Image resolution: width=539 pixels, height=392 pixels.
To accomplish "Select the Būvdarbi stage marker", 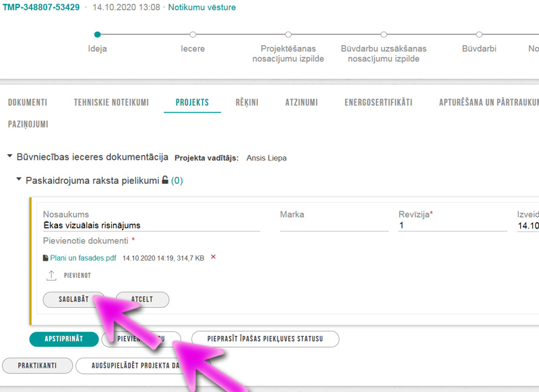I will click(x=479, y=34).
